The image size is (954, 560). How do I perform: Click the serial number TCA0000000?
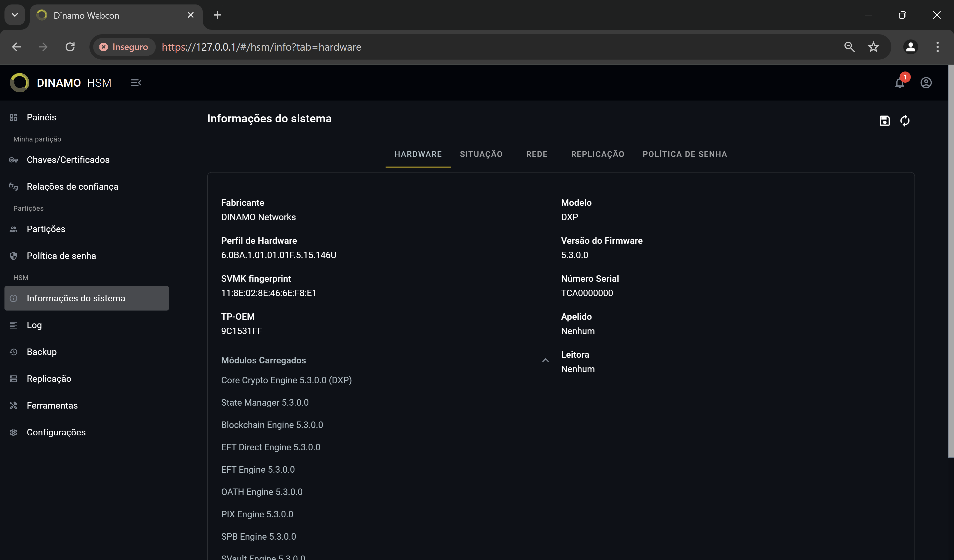[587, 293]
